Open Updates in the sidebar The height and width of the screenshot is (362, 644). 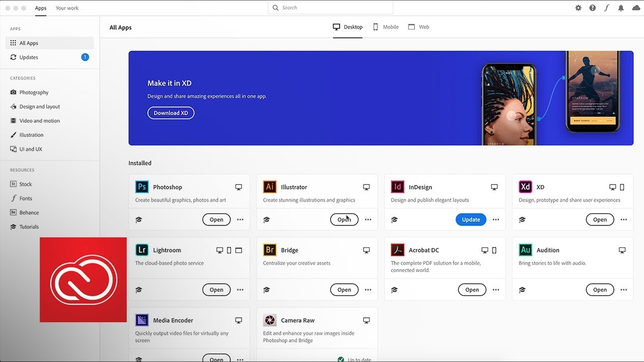click(29, 57)
